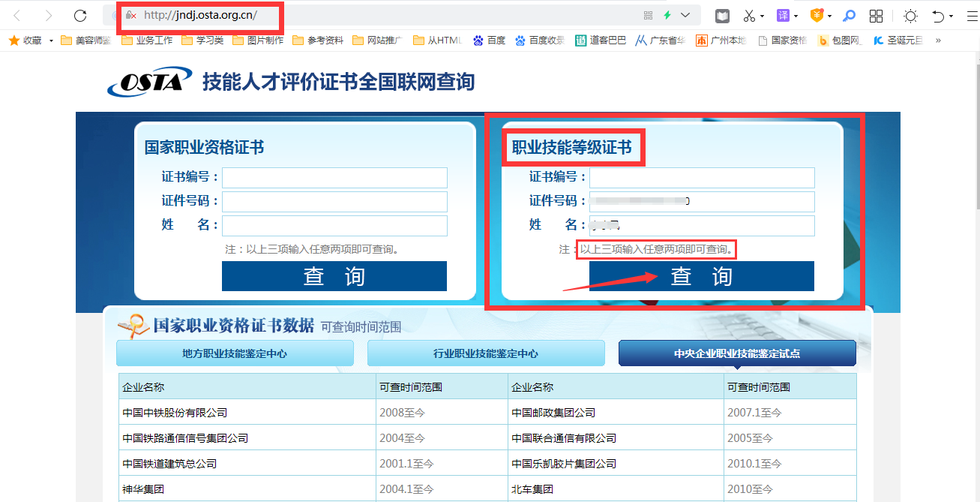Click the 百度 bookmark link

tap(490, 41)
